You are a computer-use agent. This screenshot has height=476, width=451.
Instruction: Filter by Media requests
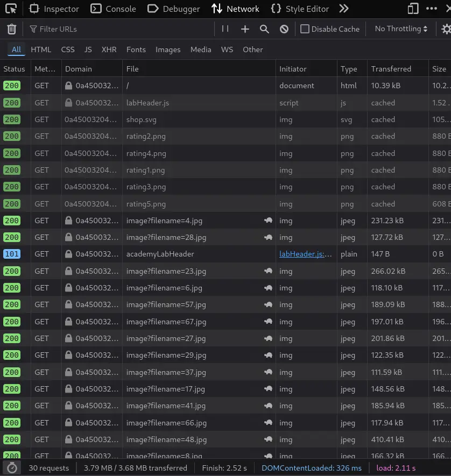click(201, 49)
